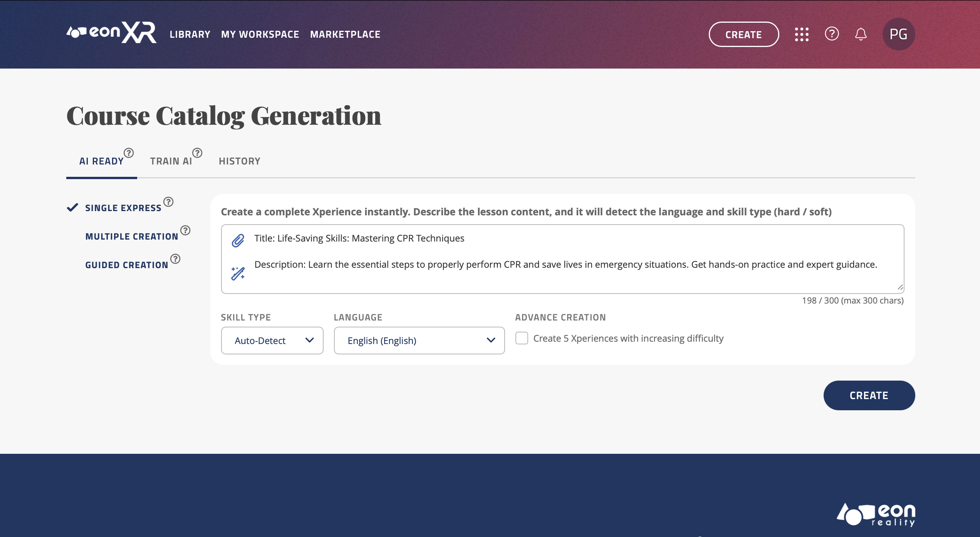
Task: Click the Advance Creation label
Action: 560,317
